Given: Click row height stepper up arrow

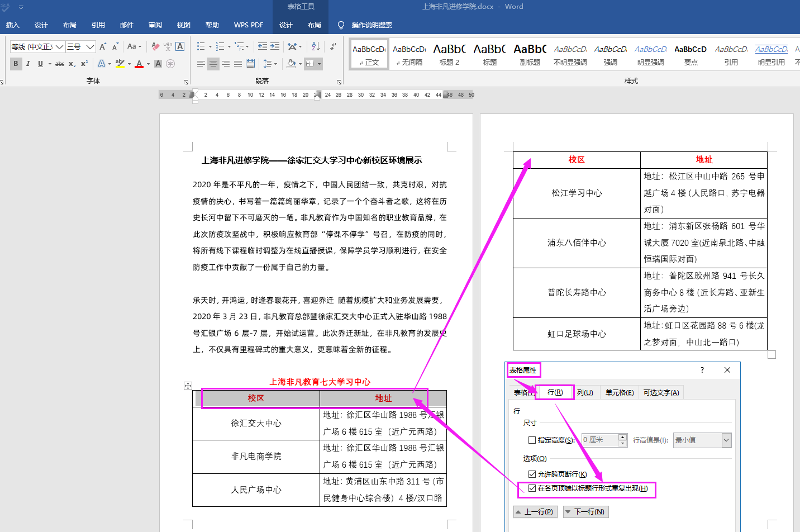Looking at the screenshot, I should (623, 437).
